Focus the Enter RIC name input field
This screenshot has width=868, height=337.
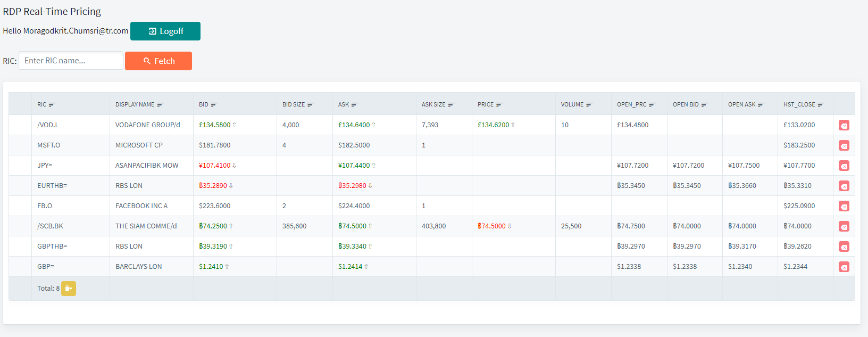coord(71,61)
